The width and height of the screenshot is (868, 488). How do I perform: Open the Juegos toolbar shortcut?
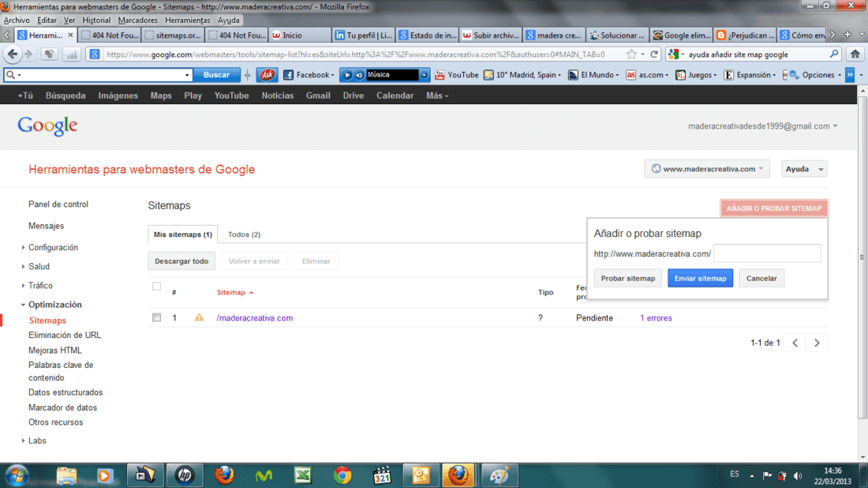click(x=696, y=75)
